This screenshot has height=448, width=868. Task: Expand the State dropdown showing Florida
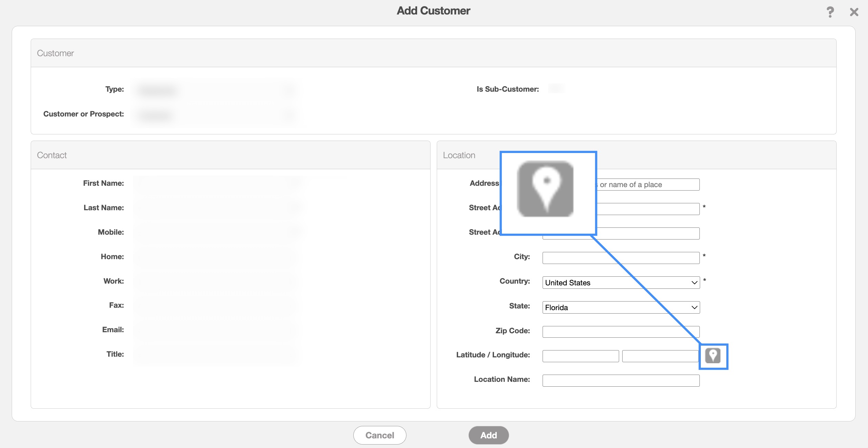(621, 307)
